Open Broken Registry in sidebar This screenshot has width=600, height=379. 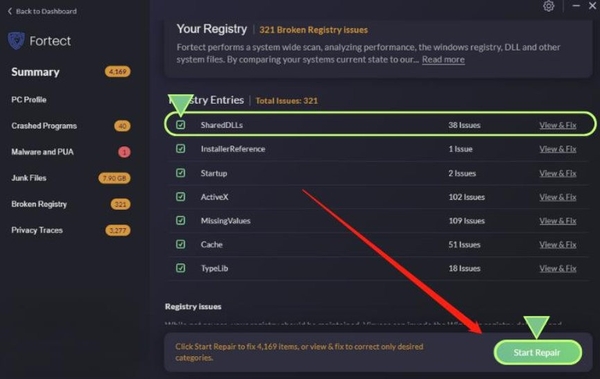(x=39, y=204)
